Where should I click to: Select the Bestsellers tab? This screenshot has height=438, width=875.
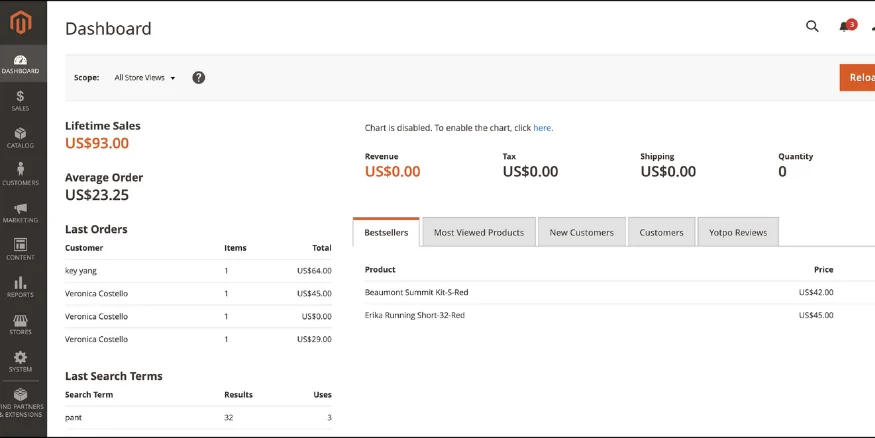pyautogui.click(x=386, y=233)
